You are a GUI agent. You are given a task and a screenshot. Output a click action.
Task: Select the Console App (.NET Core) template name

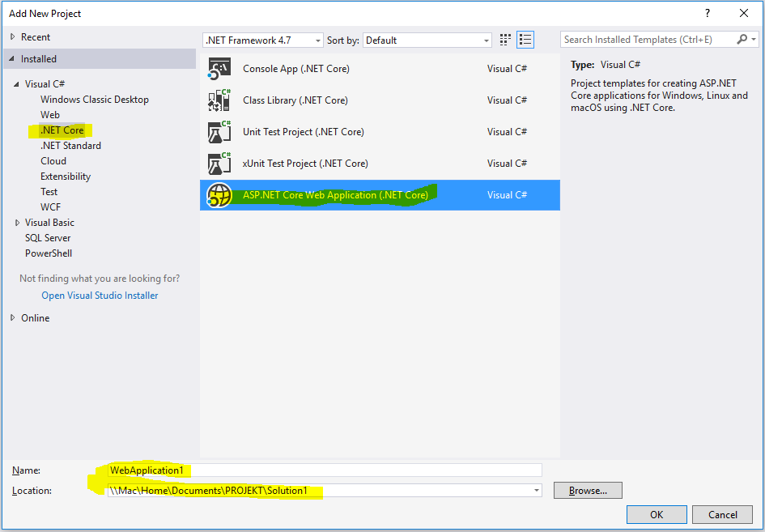pyautogui.click(x=296, y=69)
